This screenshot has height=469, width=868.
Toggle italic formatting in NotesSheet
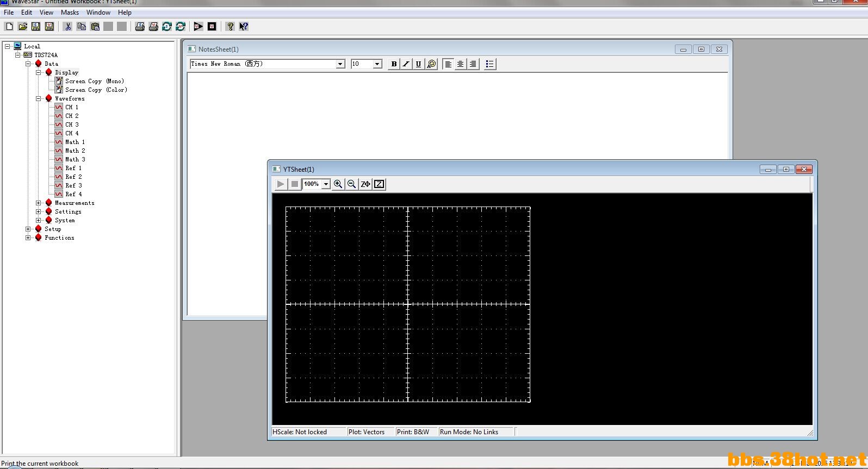click(406, 64)
